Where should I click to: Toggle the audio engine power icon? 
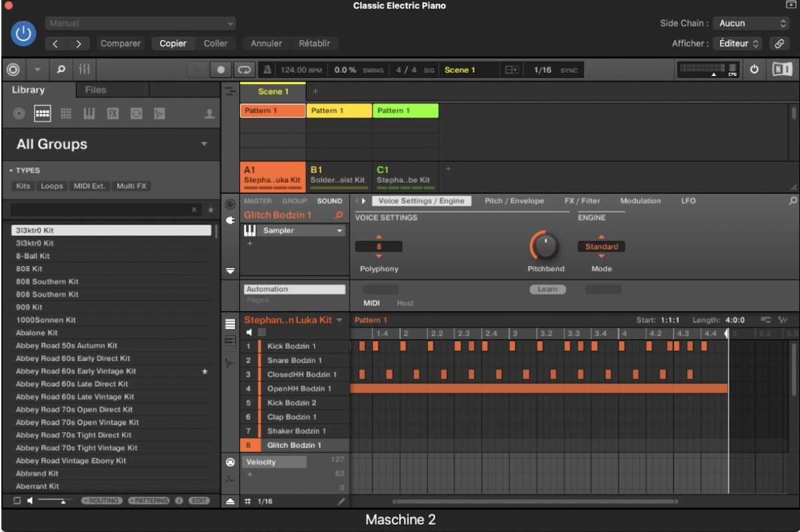755,69
